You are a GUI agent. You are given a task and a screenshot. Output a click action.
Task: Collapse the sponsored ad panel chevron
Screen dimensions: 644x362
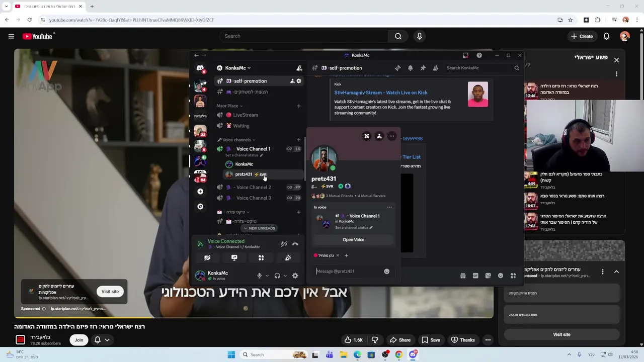click(616, 271)
